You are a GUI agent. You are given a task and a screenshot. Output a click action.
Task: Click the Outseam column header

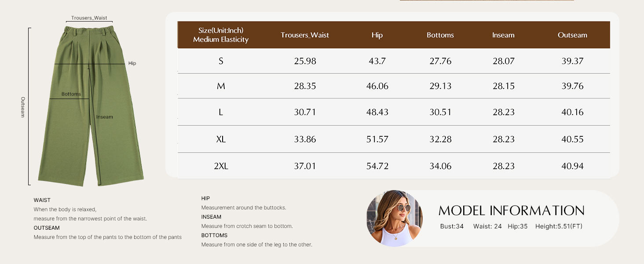click(x=572, y=35)
